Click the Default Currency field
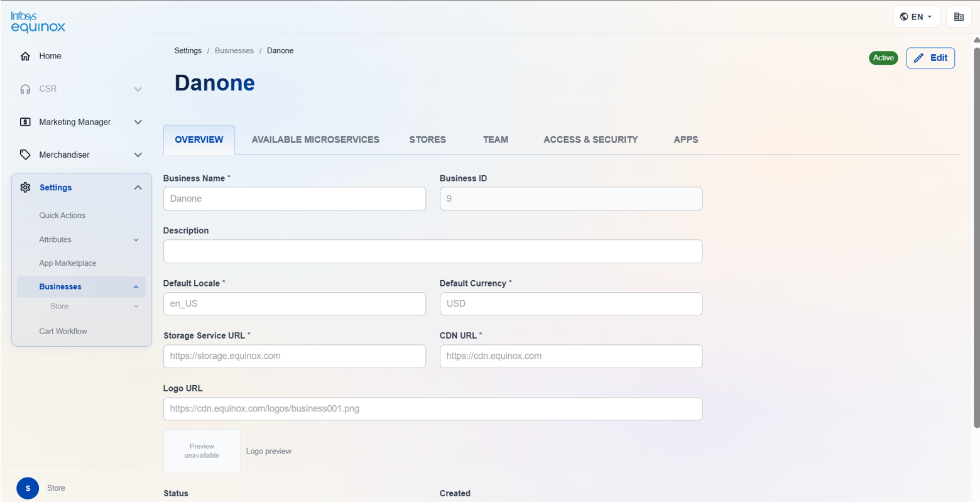Screen dimensions: 980x502 click(571, 303)
